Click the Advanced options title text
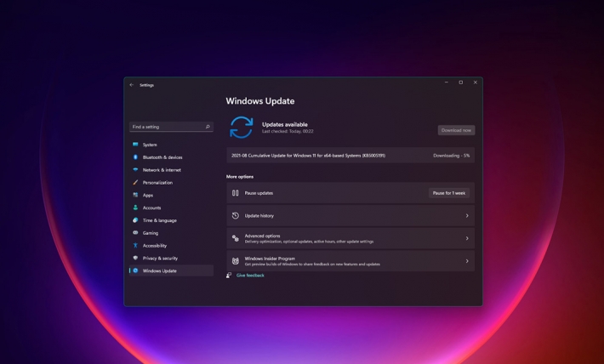Viewport: 604px width, 364px height. point(262,236)
